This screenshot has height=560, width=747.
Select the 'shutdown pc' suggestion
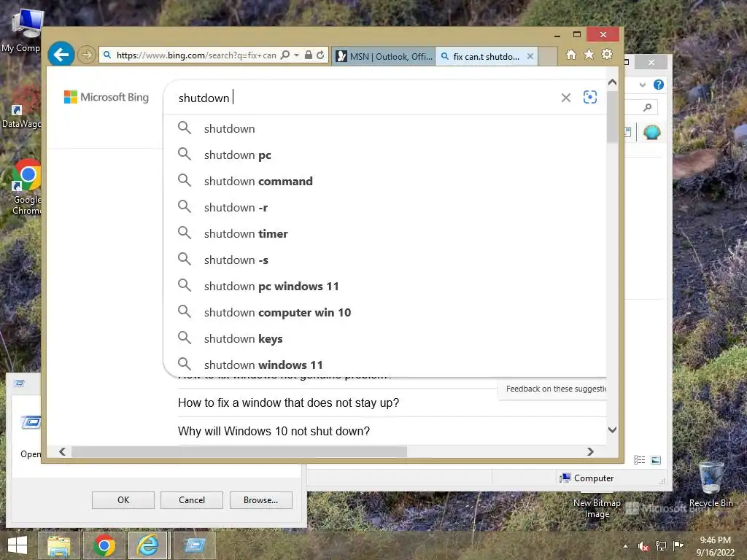385,155
